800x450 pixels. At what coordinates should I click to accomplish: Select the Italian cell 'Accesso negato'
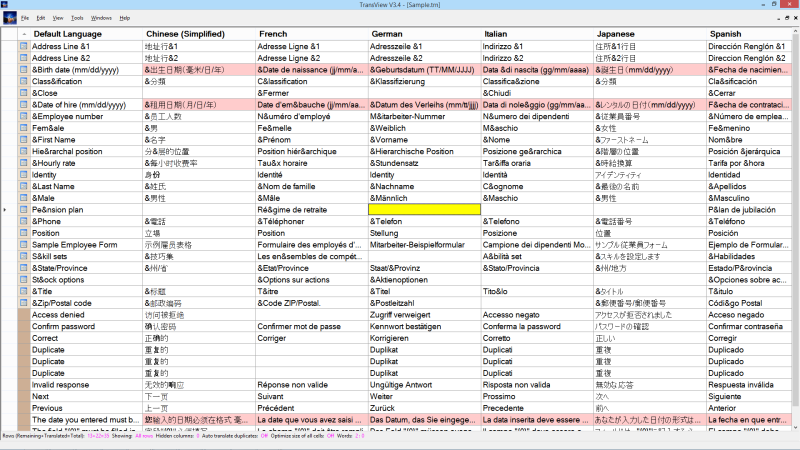(537, 315)
